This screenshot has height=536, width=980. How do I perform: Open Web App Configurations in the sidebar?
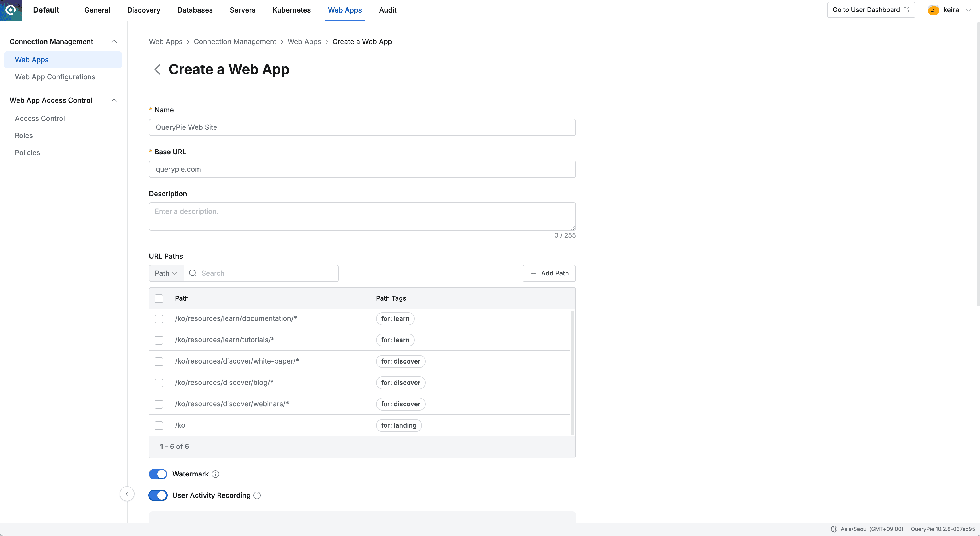pos(55,77)
